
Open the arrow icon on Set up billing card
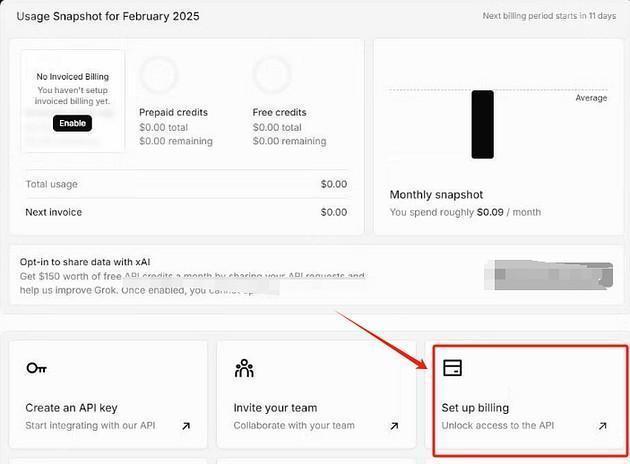click(x=602, y=426)
